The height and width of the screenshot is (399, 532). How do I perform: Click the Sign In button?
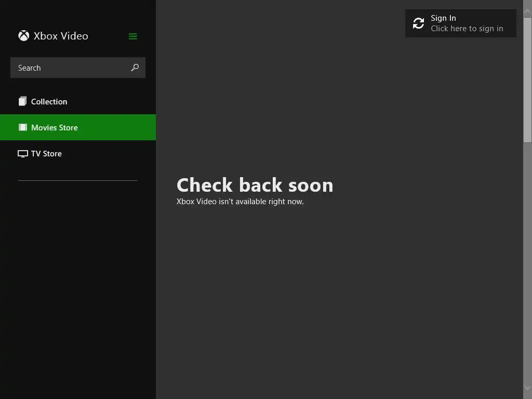pos(461,23)
